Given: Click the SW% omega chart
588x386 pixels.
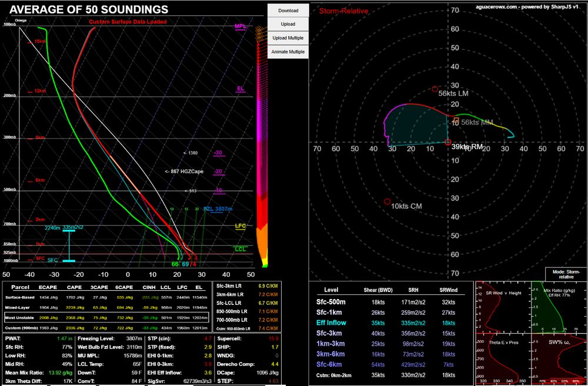Looking at the screenshot, I should (x=560, y=359).
